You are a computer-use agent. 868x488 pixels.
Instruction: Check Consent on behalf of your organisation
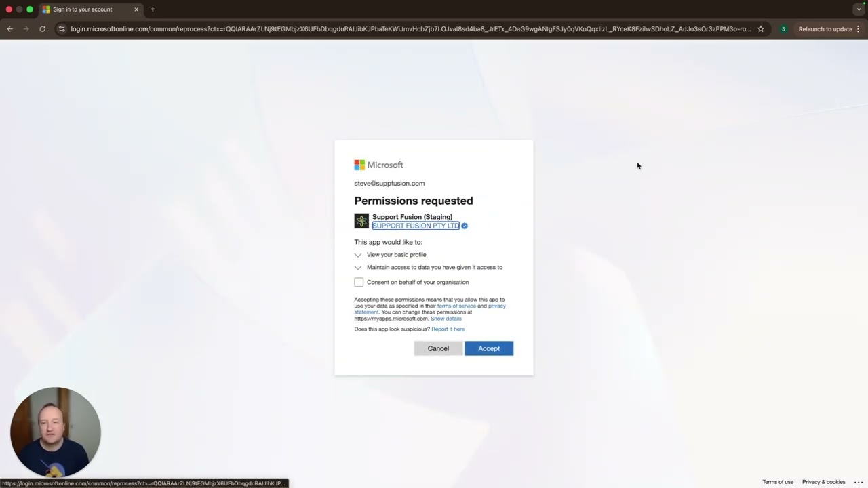pos(359,282)
